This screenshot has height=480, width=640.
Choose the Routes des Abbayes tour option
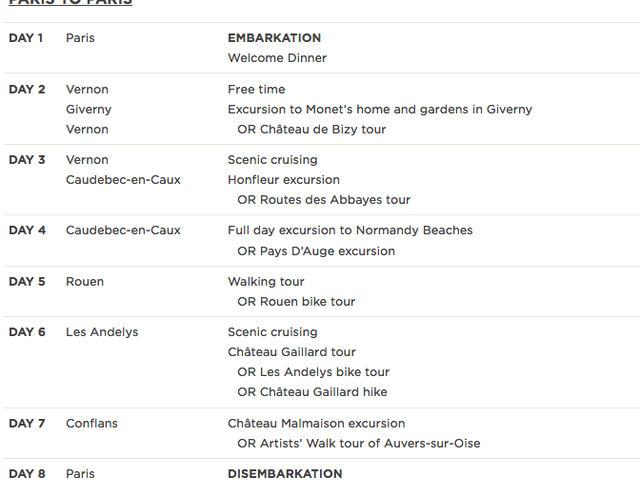pos(323,200)
